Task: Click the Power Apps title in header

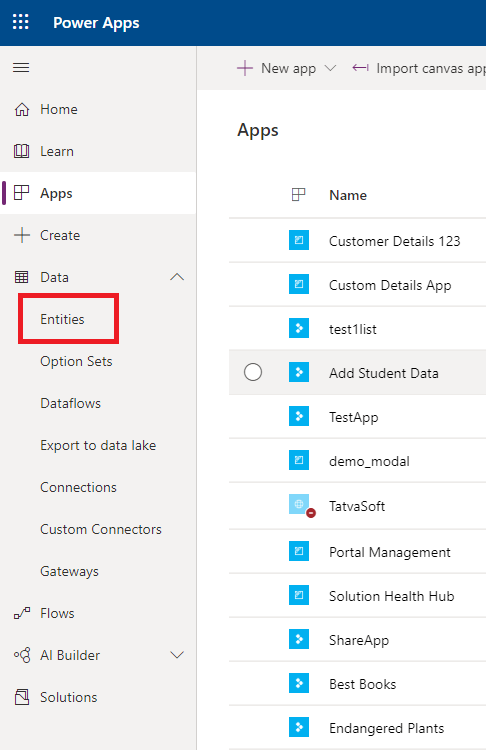Action: pyautogui.click(x=96, y=23)
